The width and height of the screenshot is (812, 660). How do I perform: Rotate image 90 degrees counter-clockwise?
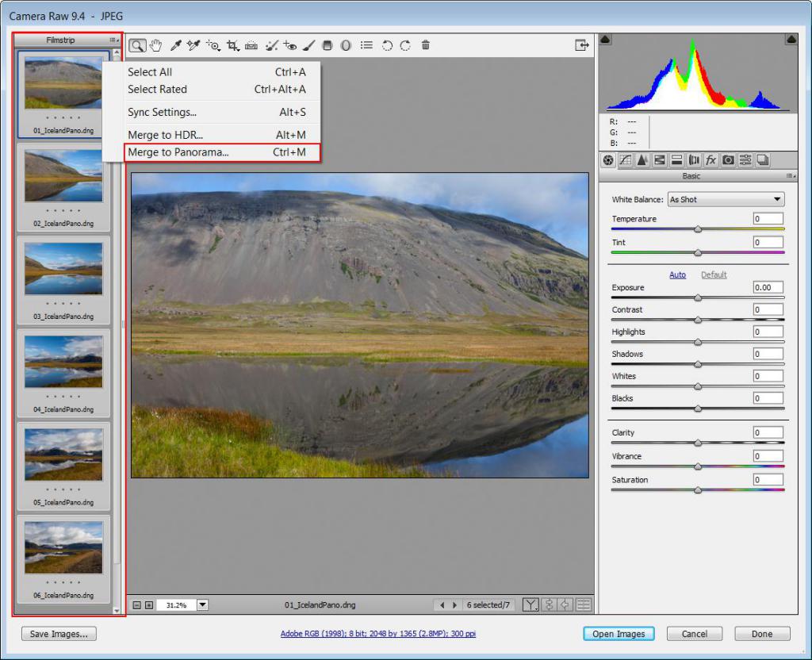[x=387, y=45]
